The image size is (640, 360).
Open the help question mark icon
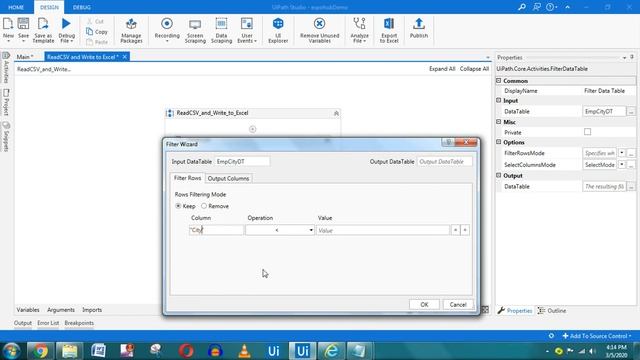click(x=550, y=7)
